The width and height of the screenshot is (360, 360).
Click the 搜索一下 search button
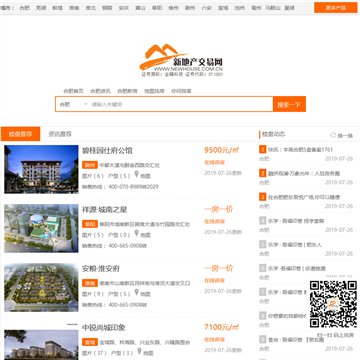click(289, 104)
